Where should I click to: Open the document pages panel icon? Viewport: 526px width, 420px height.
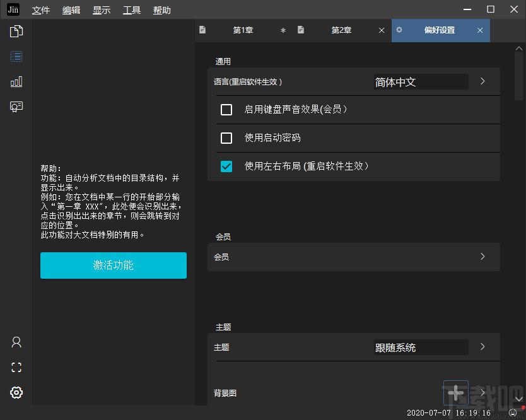tap(16, 30)
